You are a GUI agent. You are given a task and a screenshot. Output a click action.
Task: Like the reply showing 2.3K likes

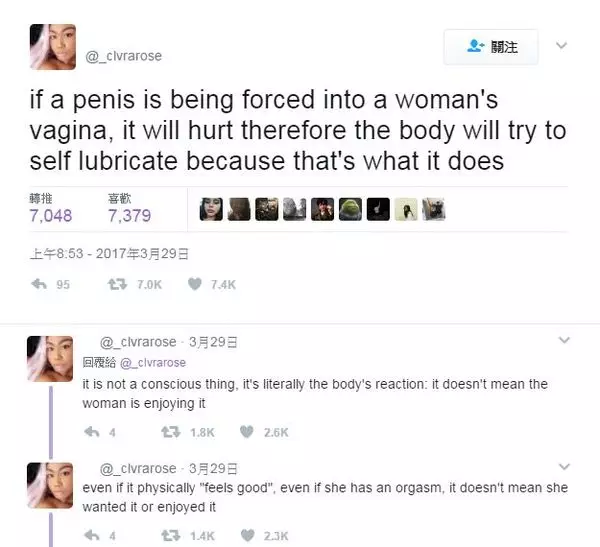point(248,535)
